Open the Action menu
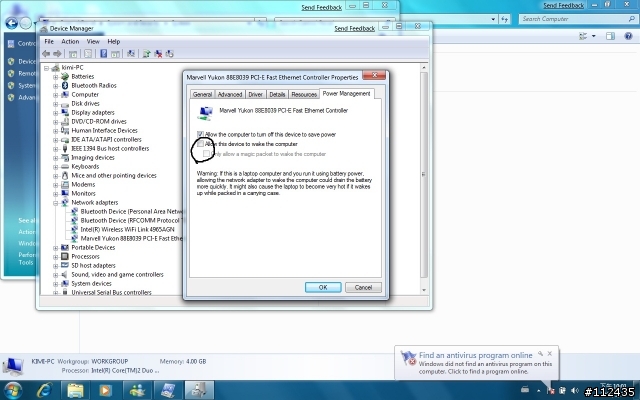640x400 pixels. pos(70,42)
